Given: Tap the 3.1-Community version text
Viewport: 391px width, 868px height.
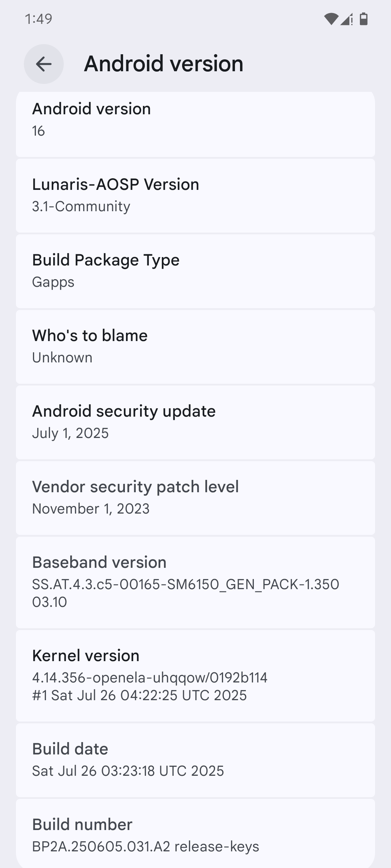Looking at the screenshot, I should click(81, 207).
